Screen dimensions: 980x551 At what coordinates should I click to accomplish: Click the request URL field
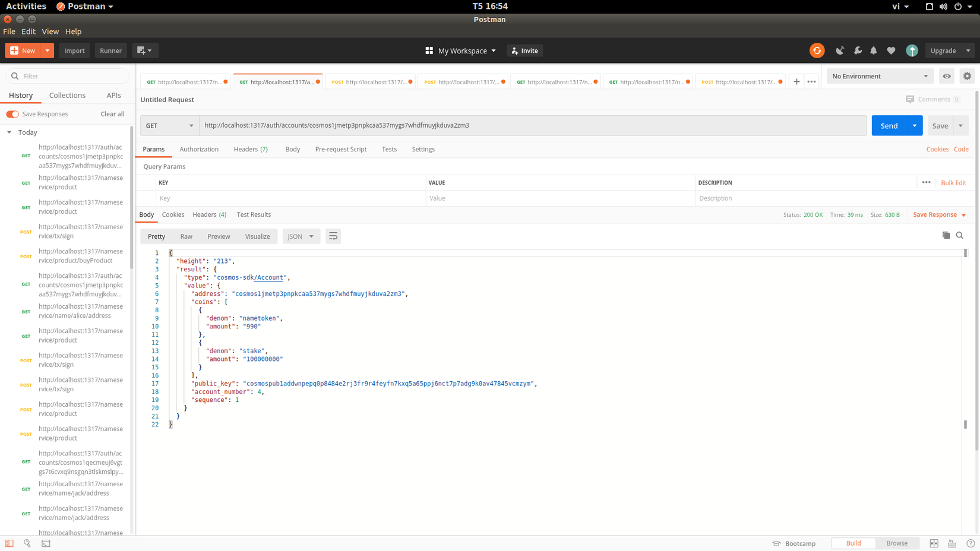click(533, 125)
